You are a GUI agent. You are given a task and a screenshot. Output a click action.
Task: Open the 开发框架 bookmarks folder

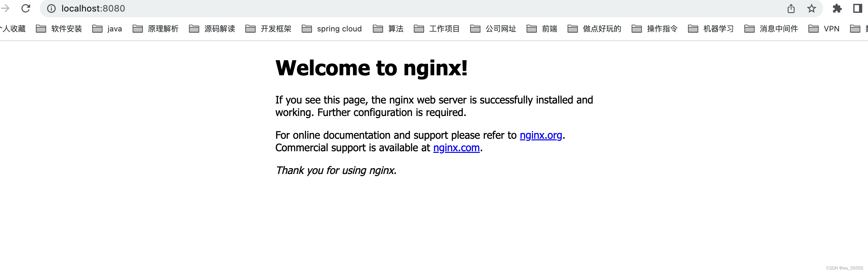(x=268, y=29)
